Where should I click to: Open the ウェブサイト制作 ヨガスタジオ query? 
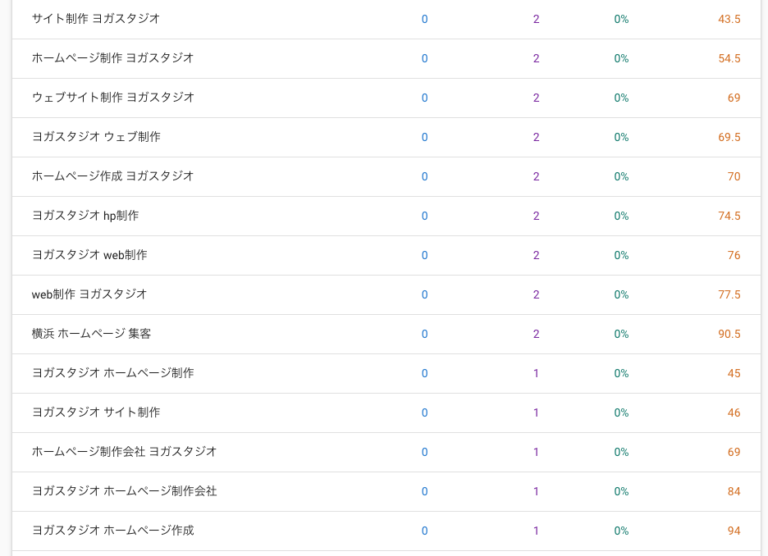pyautogui.click(x=113, y=98)
